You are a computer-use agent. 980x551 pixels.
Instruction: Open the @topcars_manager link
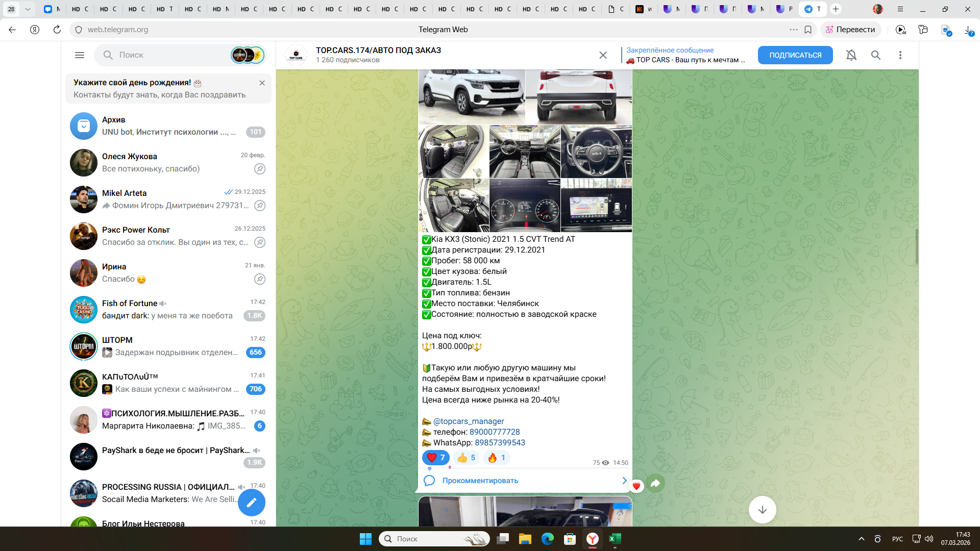(x=468, y=421)
